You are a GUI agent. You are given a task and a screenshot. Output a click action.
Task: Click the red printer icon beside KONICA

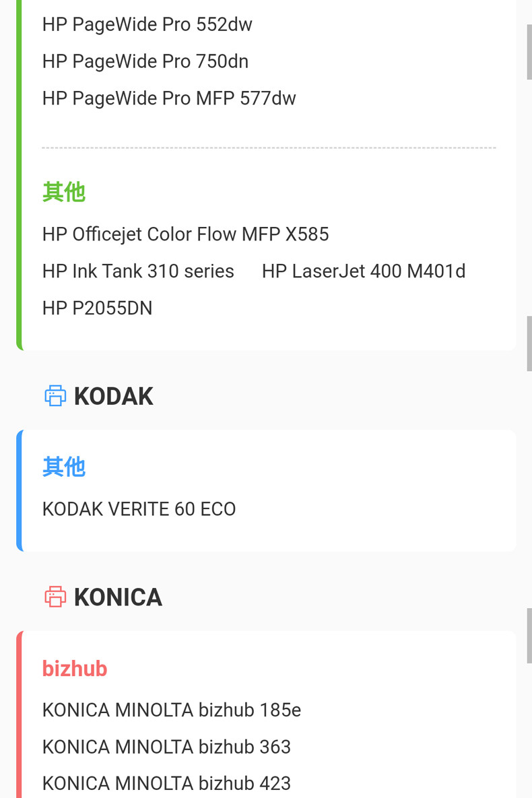55,597
